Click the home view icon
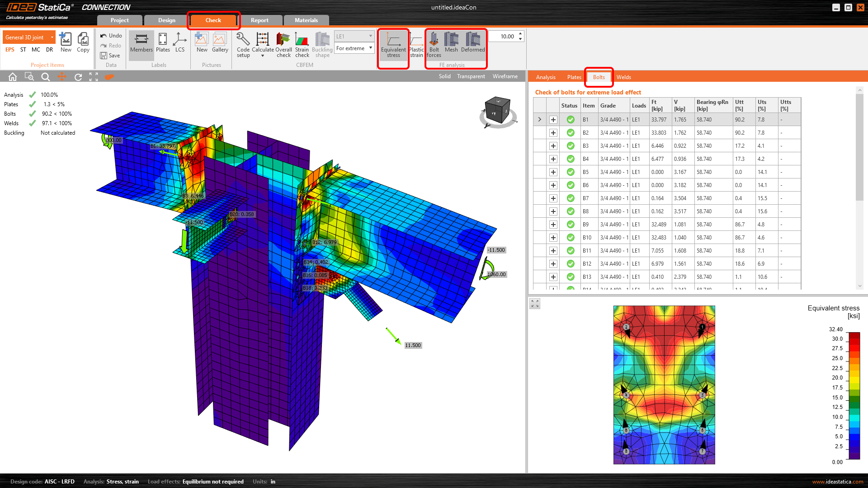The width and height of the screenshot is (868, 488). pyautogui.click(x=13, y=77)
